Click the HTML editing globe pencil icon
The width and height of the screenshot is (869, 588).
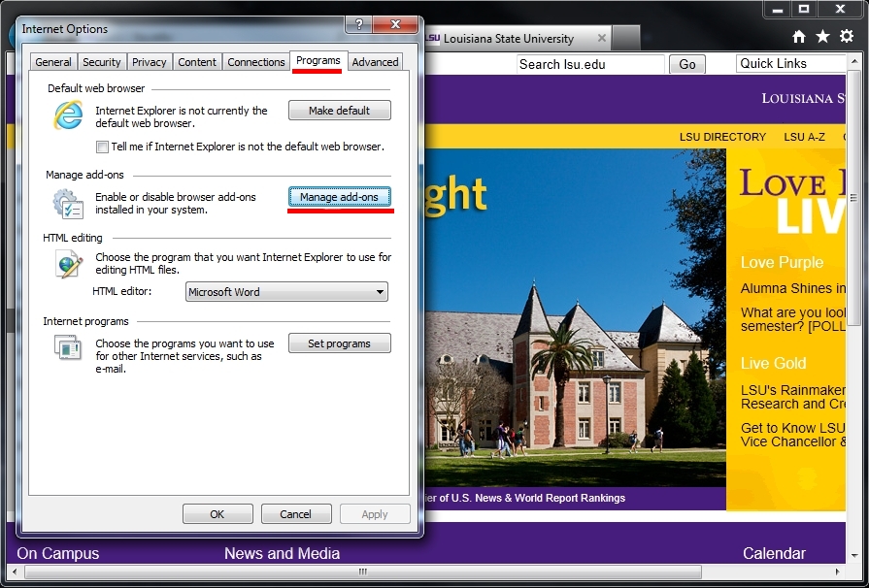pyautogui.click(x=69, y=264)
